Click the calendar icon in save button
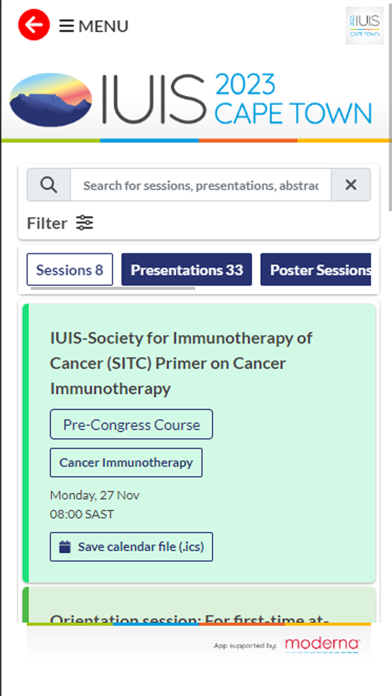The image size is (392, 696). [x=65, y=546]
